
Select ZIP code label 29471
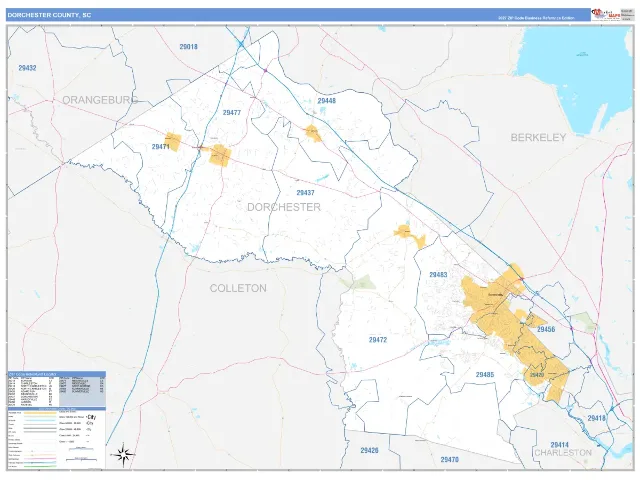click(x=160, y=147)
